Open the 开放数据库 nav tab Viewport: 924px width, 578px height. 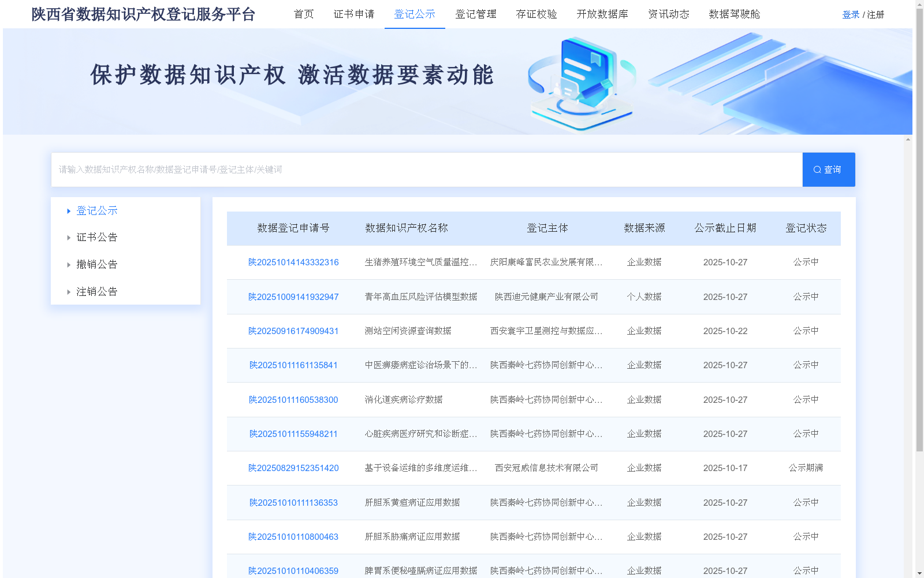tap(602, 14)
